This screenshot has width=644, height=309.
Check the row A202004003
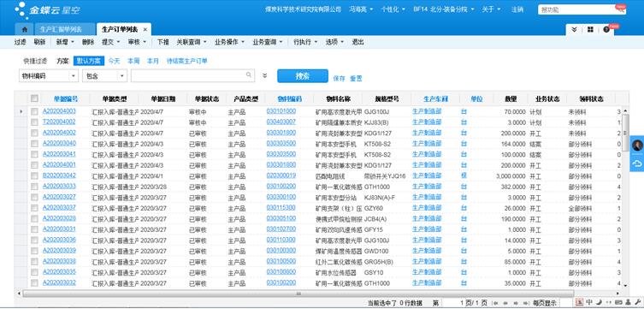[34, 111]
